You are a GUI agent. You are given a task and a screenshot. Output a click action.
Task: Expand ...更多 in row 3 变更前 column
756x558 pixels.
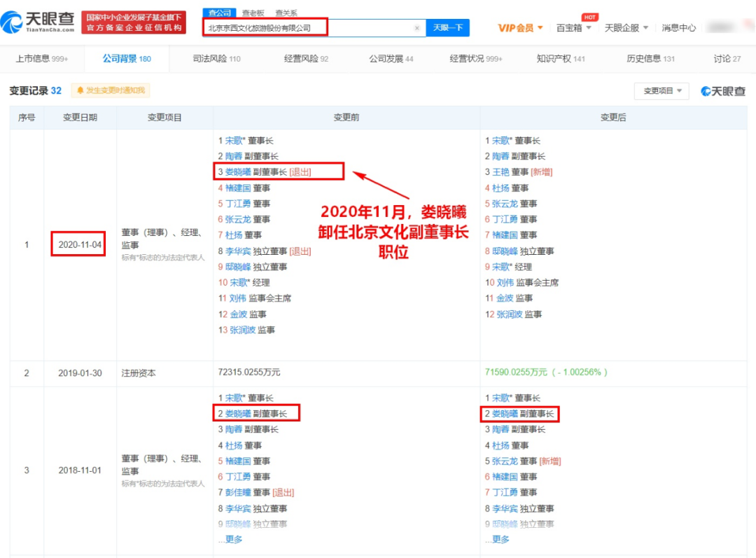[x=230, y=539]
